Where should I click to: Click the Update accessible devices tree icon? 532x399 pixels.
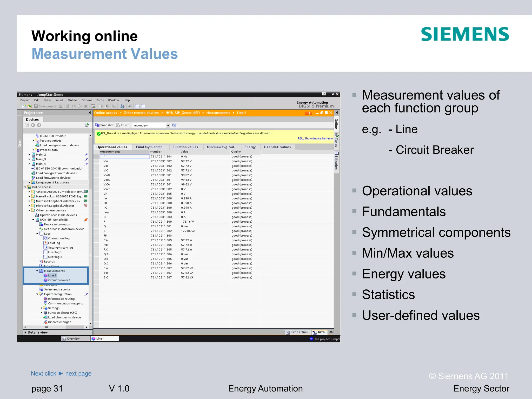[x=37, y=215]
